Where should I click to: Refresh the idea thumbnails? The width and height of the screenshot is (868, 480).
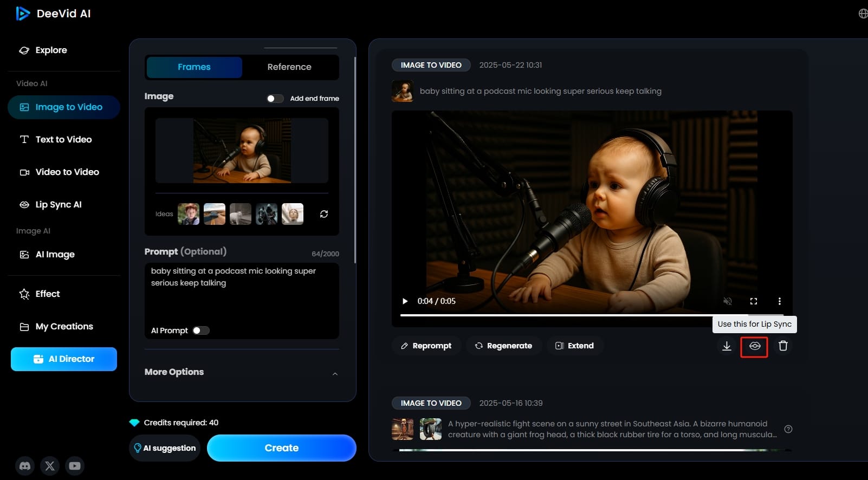click(x=324, y=214)
